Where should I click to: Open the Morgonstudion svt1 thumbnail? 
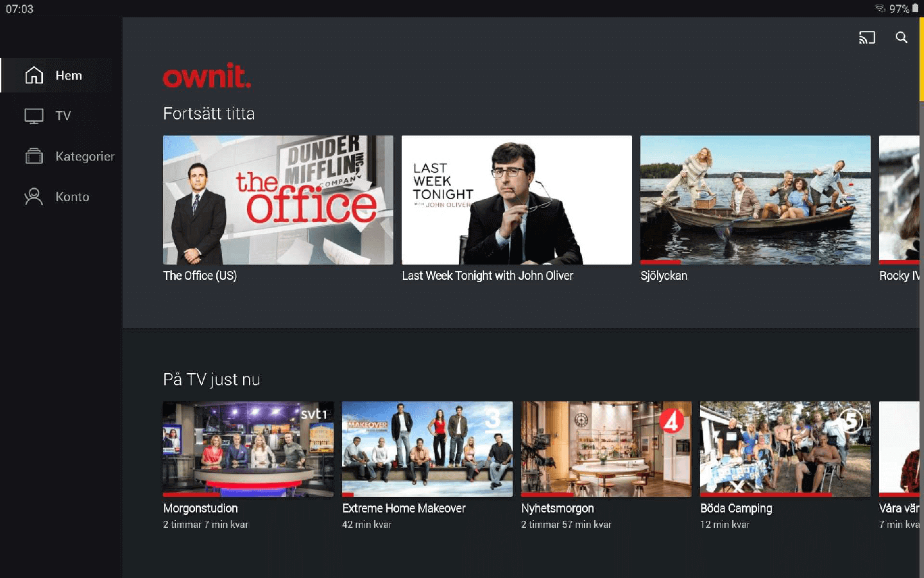tap(248, 449)
